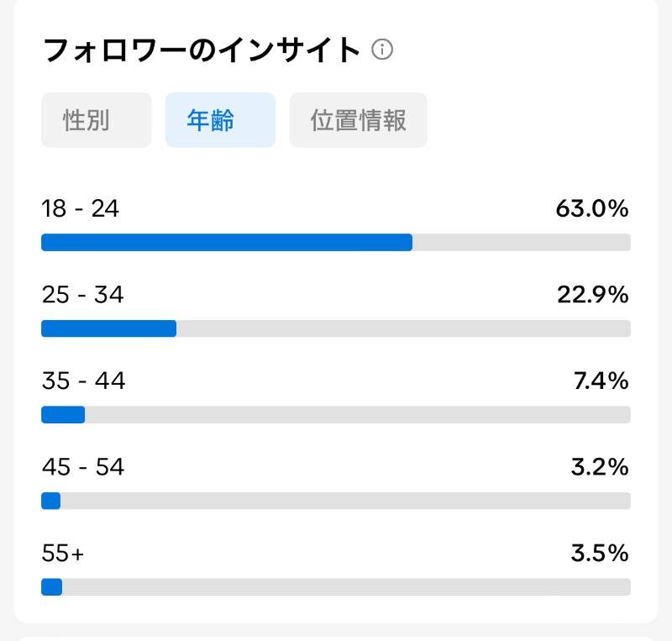672x641 pixels.
Task: Click the 25 - 34 age label
Action: pyautogui.click(x=82, y=295)
